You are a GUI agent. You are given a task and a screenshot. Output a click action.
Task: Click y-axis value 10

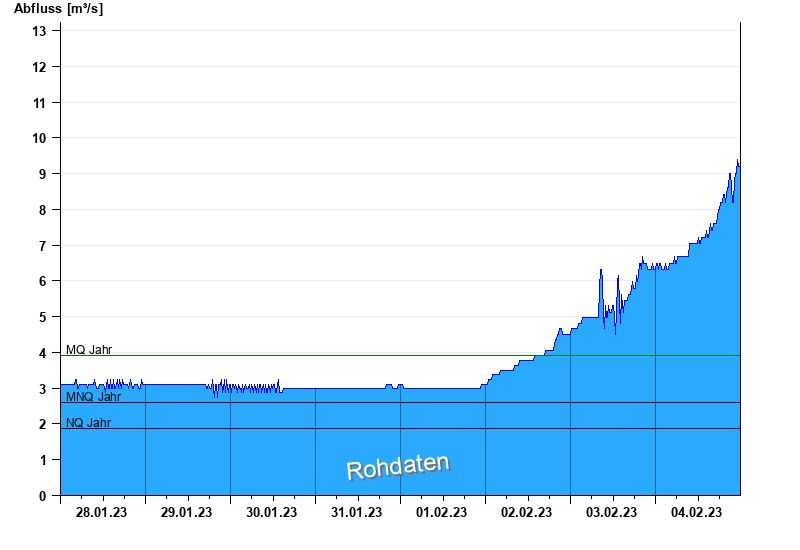click(39, 138)
